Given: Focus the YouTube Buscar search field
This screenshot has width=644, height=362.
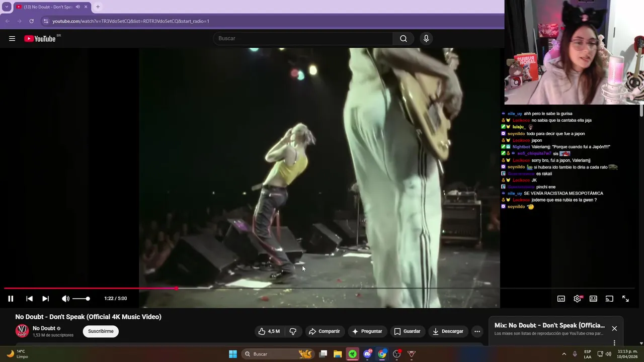Looking at the screenshot, I should [303, 39].
